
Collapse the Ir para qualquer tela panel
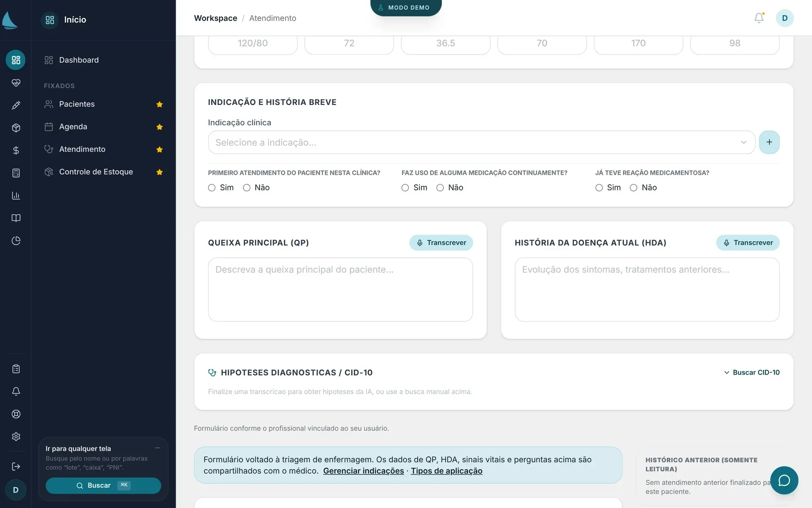click(157, 448)
